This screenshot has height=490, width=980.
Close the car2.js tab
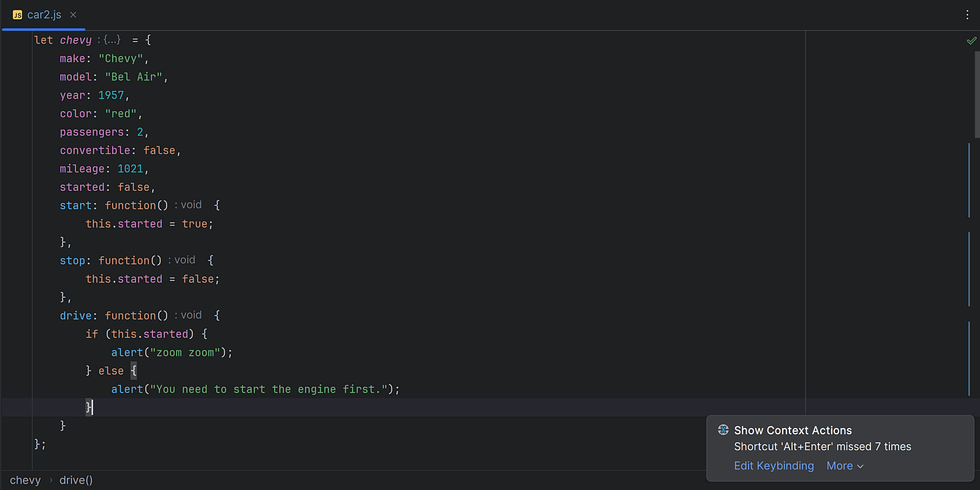[73, 15]
